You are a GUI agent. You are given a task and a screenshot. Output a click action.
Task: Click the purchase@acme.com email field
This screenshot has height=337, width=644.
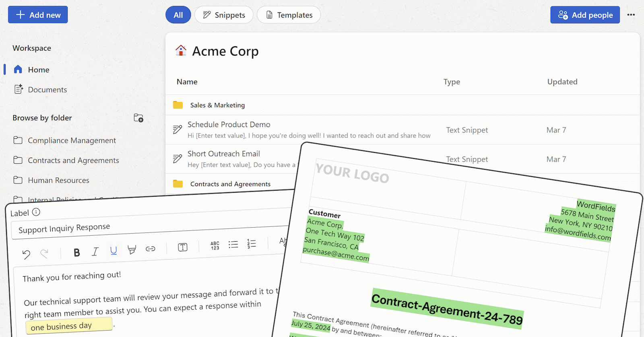pyautogui.click(x=336, y=254)
